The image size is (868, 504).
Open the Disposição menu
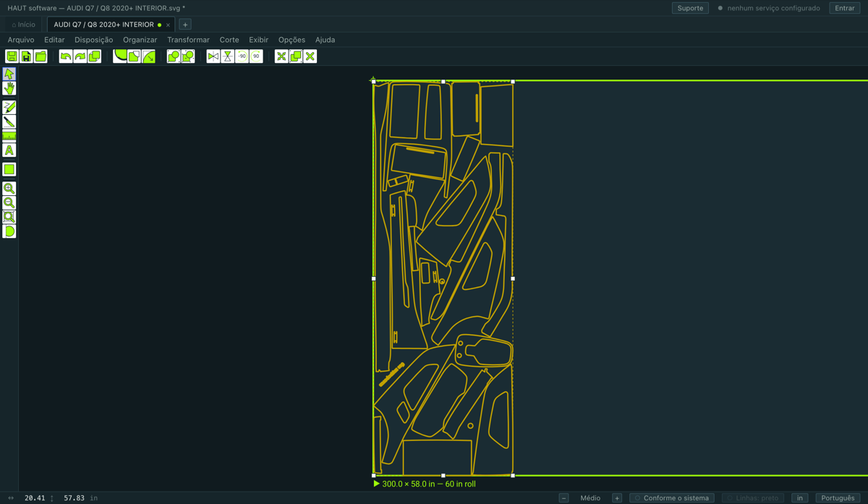(x=93, y=40)
